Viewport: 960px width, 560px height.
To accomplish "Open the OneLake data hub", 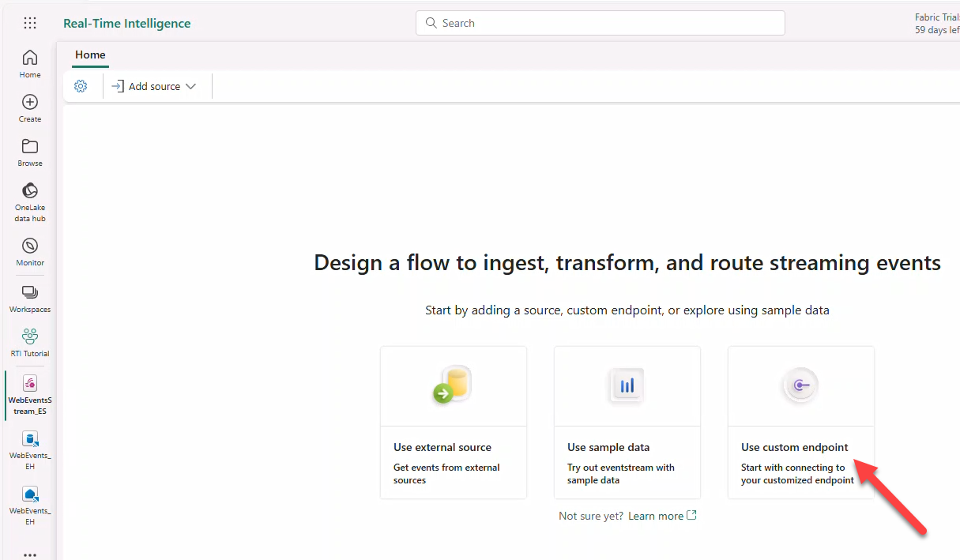I will pos(29,199).
